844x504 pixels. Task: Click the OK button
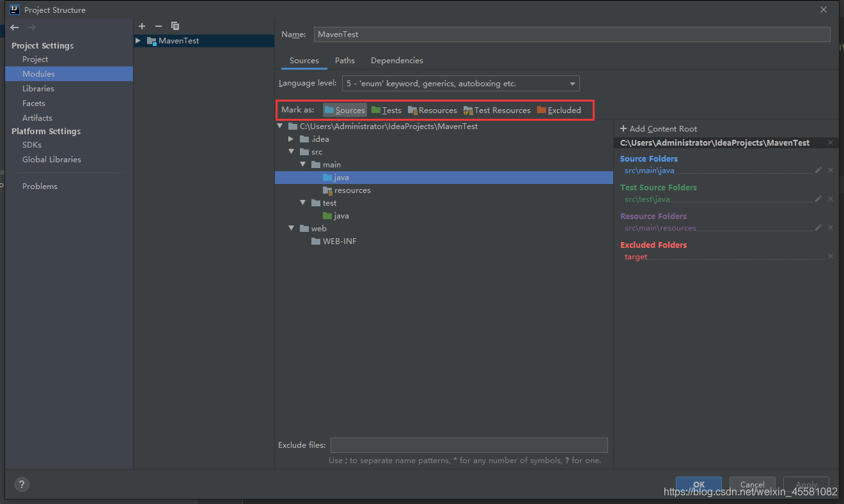coord(699,484)
